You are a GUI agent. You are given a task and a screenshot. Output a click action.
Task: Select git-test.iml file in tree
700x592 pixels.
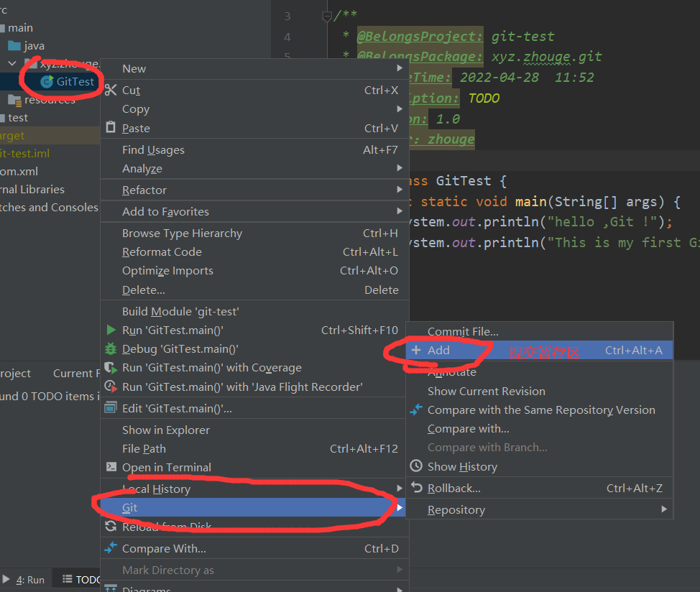point(25,154)
